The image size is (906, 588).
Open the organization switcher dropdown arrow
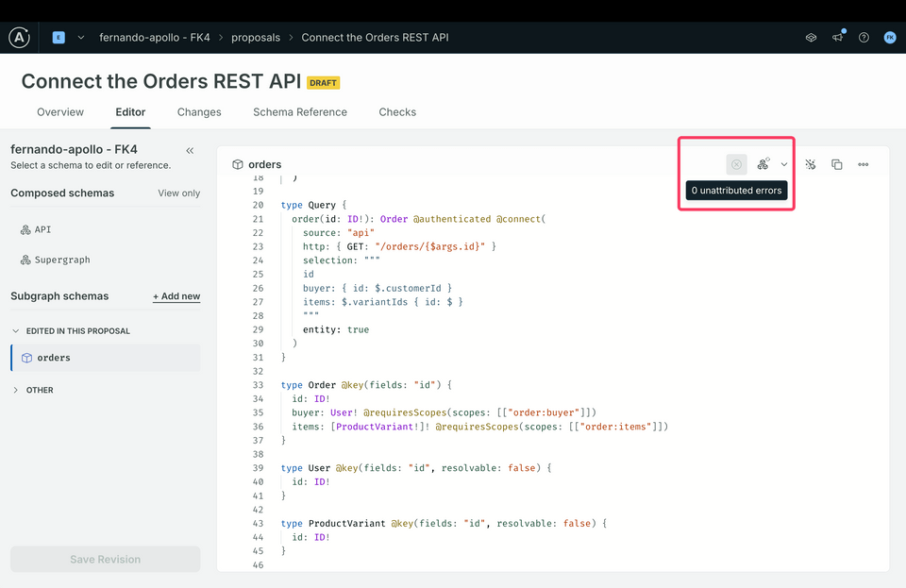[x=81, y=38]
